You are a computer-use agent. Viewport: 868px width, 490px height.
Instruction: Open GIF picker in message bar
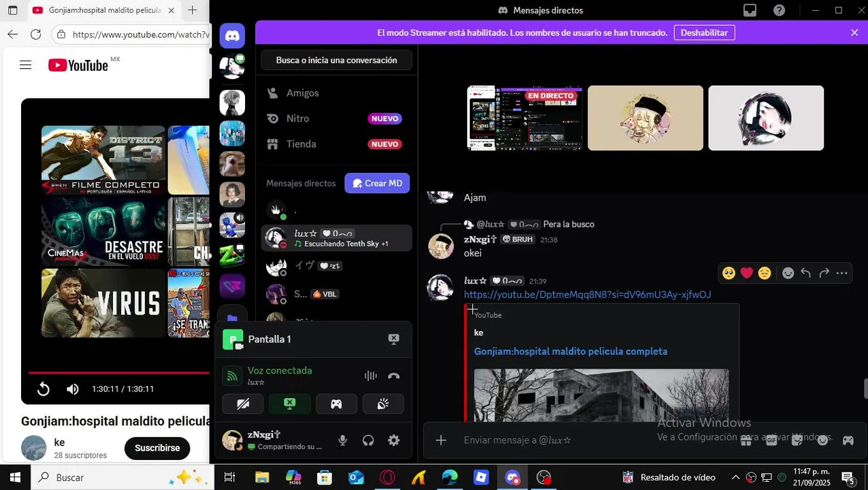pos(771,440)
